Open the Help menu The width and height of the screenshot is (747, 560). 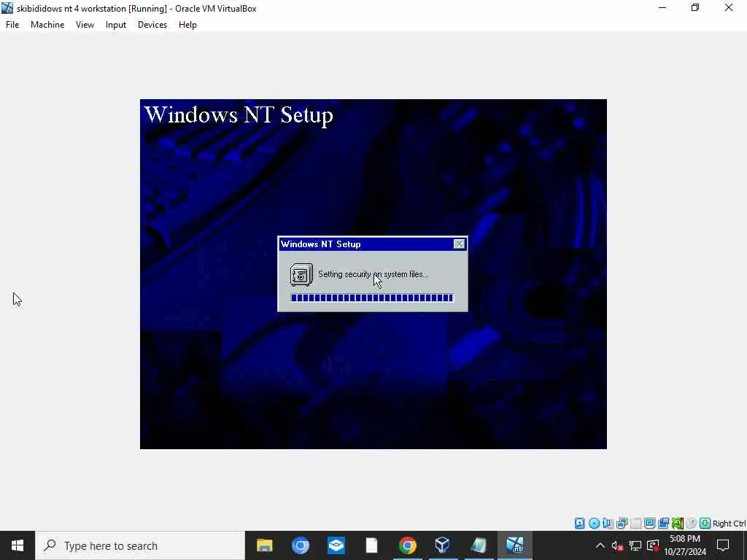coord(187,25)
